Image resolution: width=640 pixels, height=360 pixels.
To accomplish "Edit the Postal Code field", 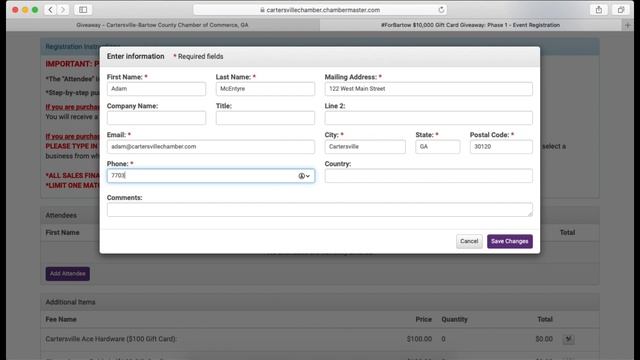I will (x=501, y=147).
